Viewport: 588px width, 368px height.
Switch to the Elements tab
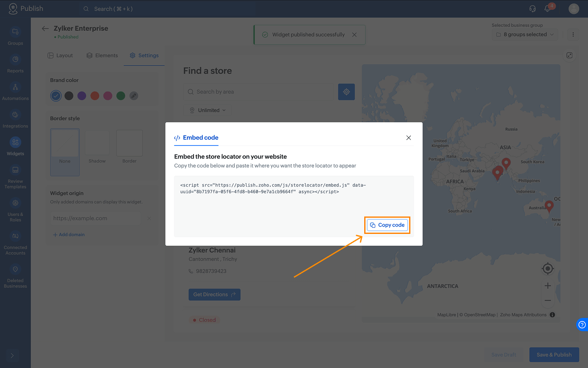pos(102,56)
